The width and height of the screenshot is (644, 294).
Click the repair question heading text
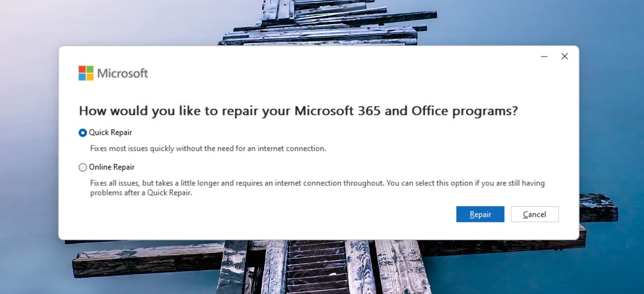(x=298, y=111)
